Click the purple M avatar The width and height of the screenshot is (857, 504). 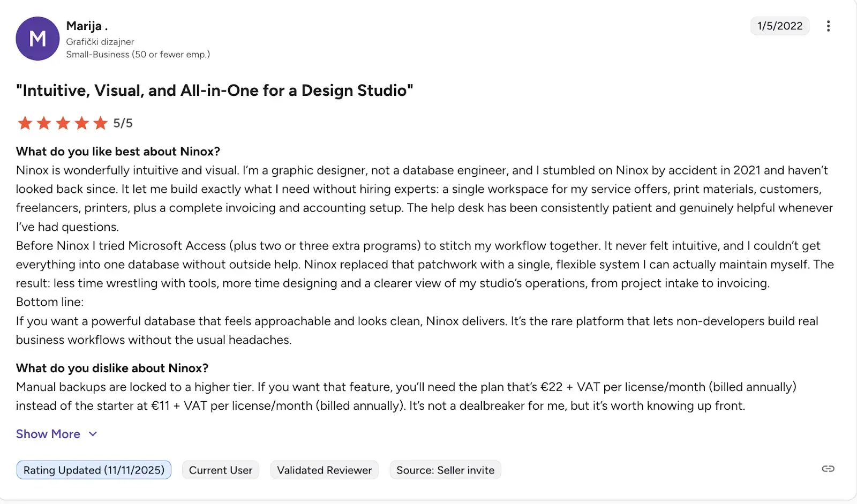point(37,39)
